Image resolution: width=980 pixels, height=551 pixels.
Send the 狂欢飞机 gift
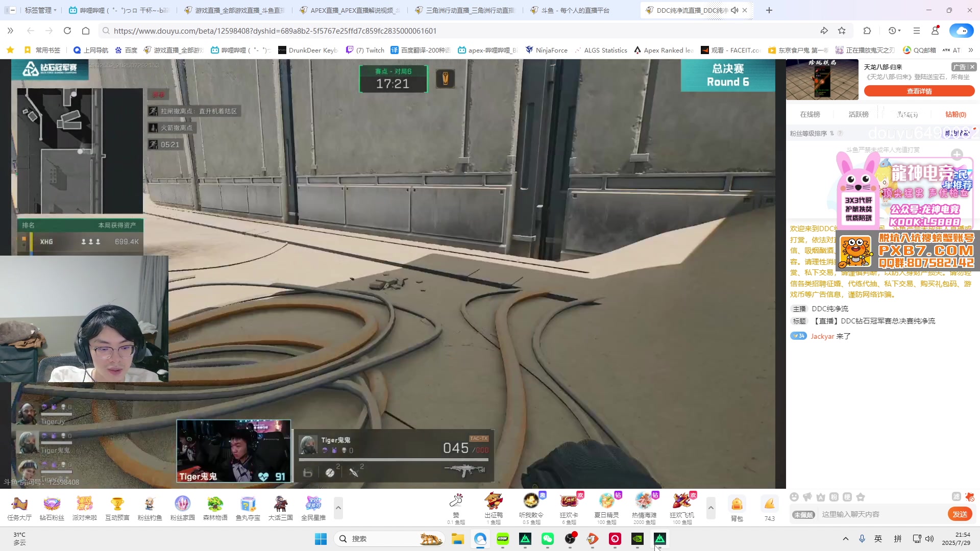683,508
